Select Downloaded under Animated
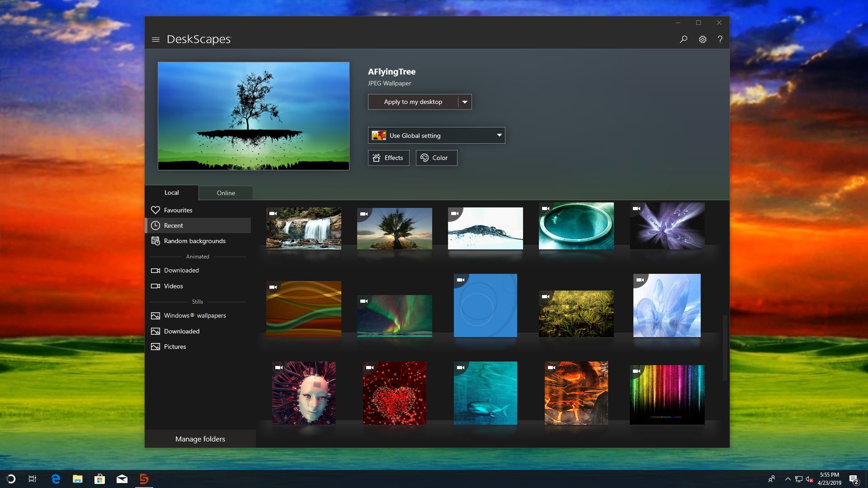 coord(181,270)
